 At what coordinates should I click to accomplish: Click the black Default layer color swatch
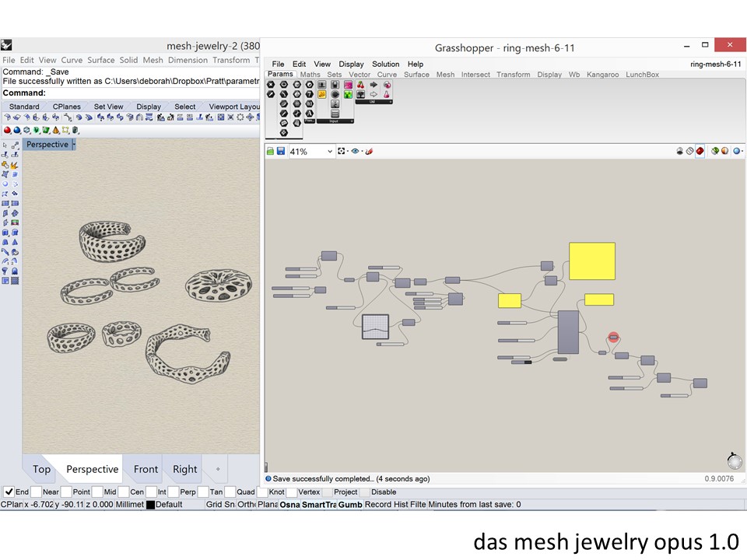(150, 505)
